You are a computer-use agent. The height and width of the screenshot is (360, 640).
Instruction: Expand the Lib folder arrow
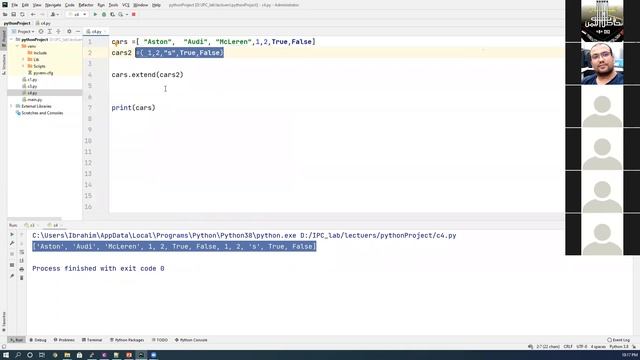pyautogui.click(x=23, y=60)
